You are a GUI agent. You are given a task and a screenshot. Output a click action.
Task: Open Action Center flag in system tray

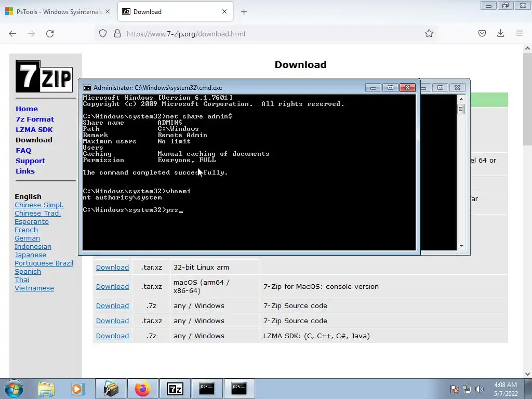coord(454,389)
